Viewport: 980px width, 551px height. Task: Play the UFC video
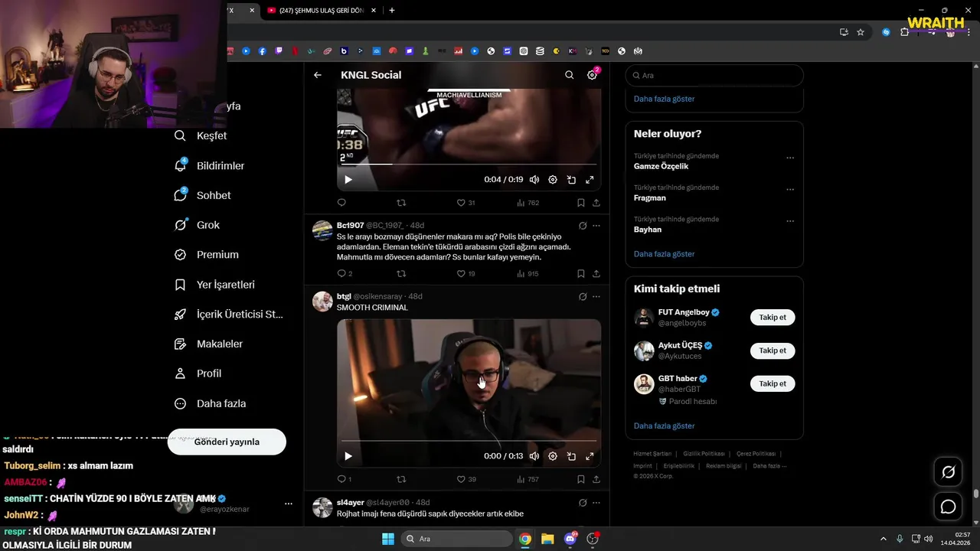click(348, 180)
